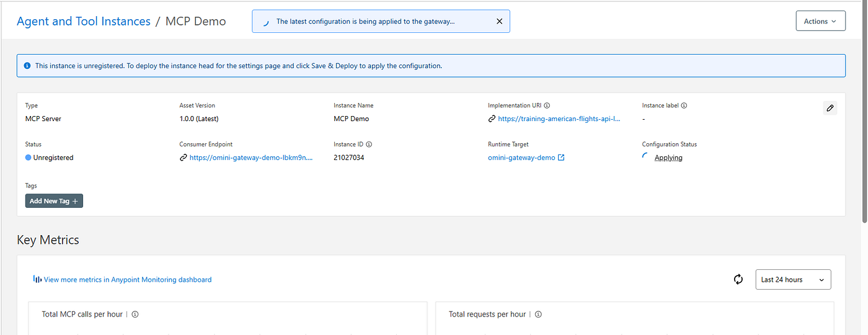Click the Add New Tag button
The height and width of the screenshot is (335, 868).
click(54, 201)
